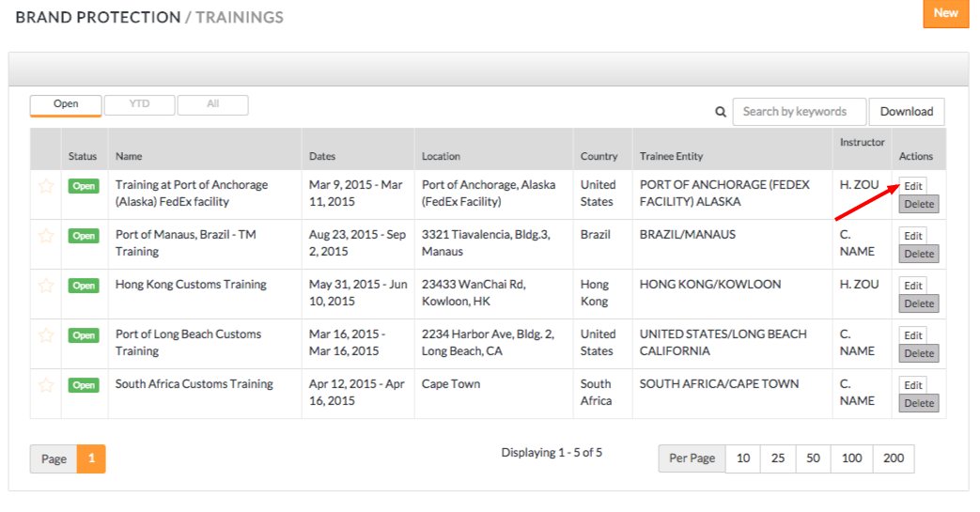Mark South Africa Customs Training as starred
The width and height of the screenshot is (980, 512).
pyautogui.click(x=46, y=385)
